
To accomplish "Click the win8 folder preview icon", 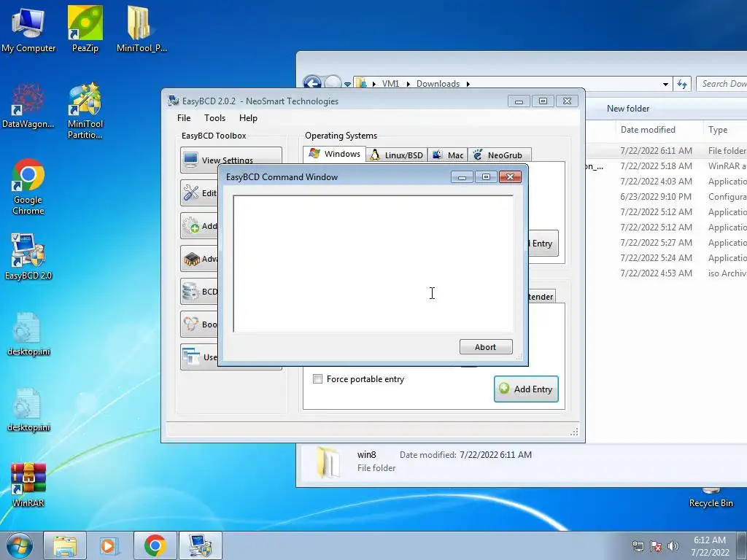I will [328, 462].
